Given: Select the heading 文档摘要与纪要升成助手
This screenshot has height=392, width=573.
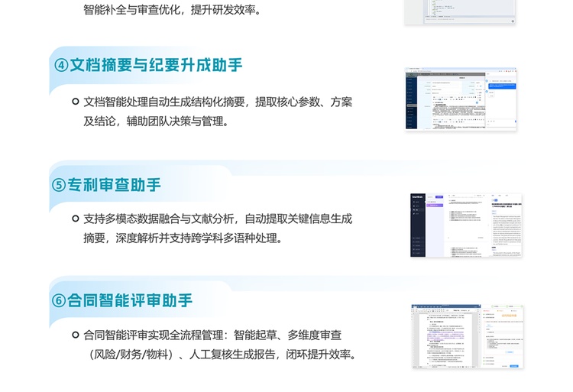Looking at the screenshot, I should click(156, 66).
